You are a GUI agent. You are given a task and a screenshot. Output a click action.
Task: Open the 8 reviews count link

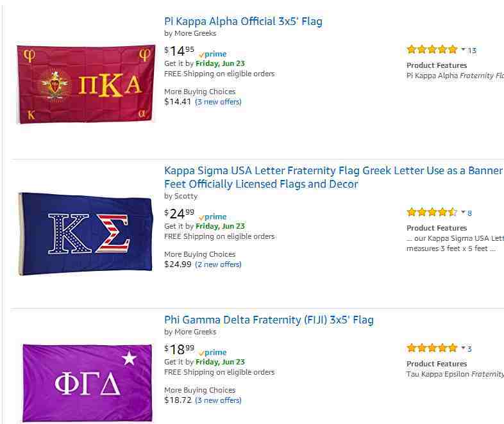coord(469,213)
